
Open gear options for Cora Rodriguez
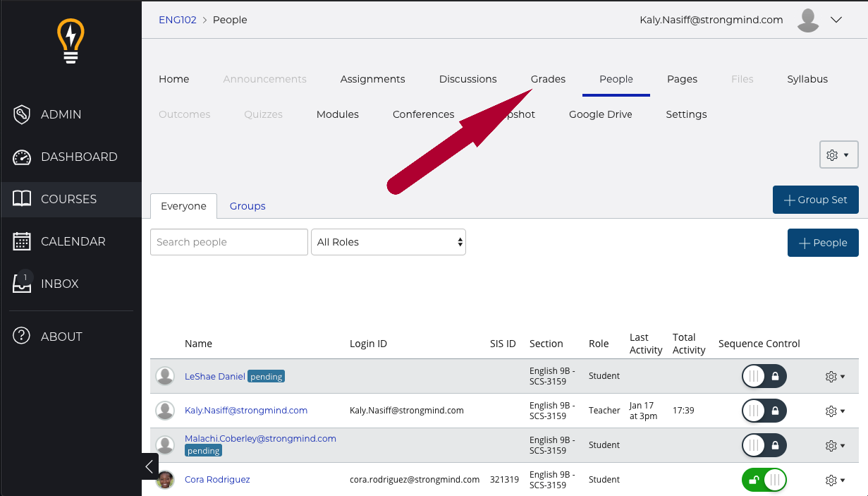(835, 480)
